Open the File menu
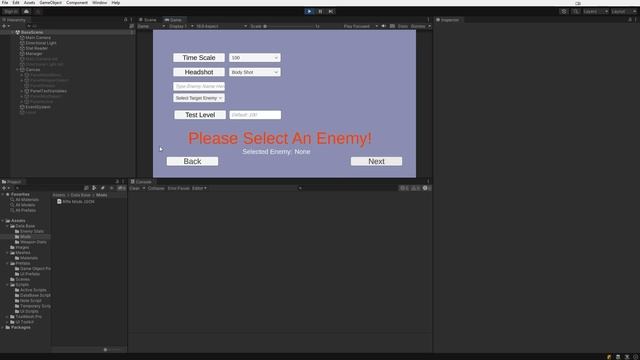This screenshot has height=360, width=640. (x=5, y=2)
